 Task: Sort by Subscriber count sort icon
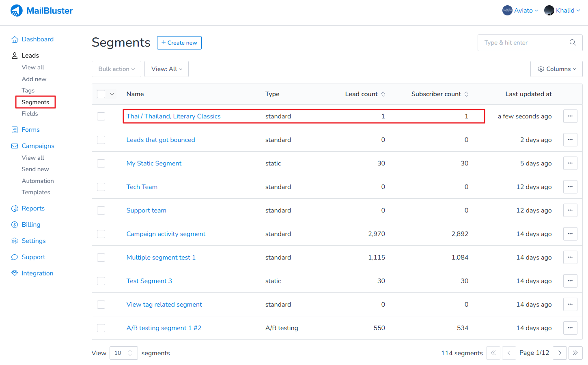point(466,94)
